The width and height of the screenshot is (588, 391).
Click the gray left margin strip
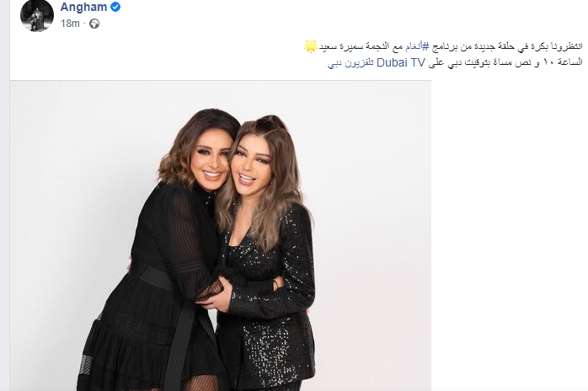click(x=4, y=195)
